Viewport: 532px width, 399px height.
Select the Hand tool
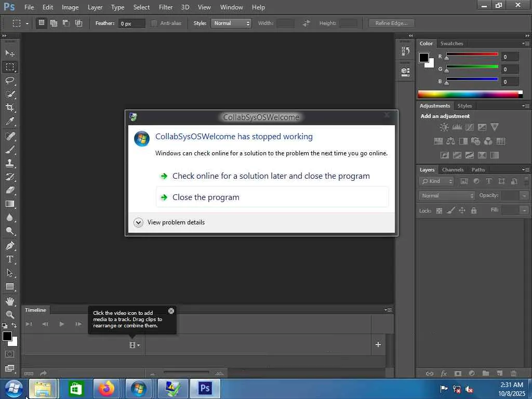coord(10,301)
